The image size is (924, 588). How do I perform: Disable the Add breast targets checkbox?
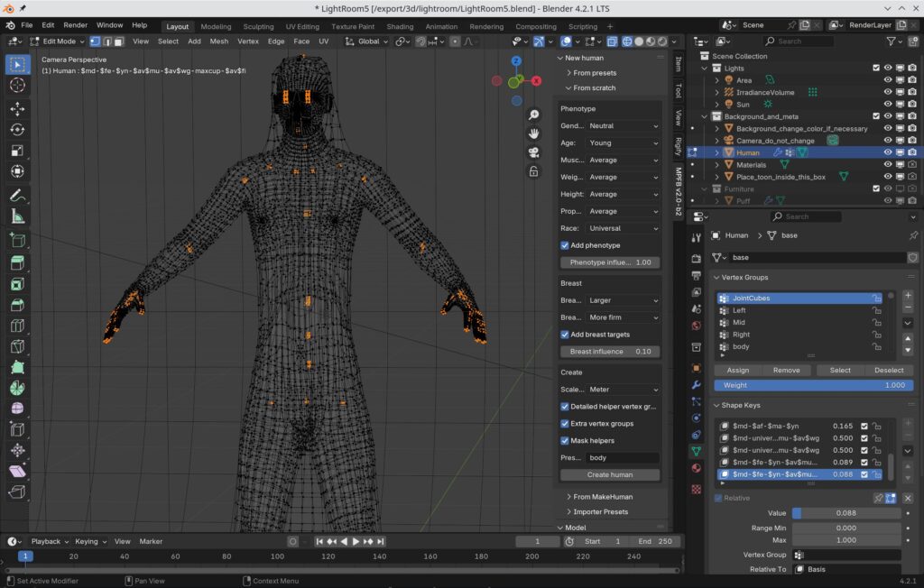tap(566, 334)
